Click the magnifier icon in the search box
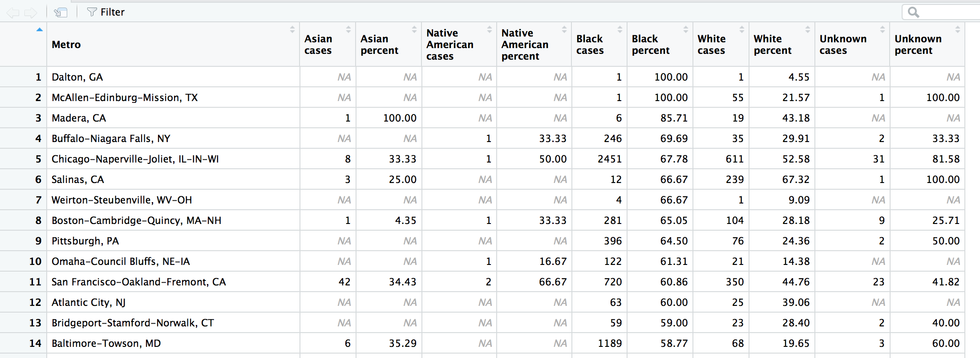This screenshot has height=358, width=980. click(x=913, y=12)
